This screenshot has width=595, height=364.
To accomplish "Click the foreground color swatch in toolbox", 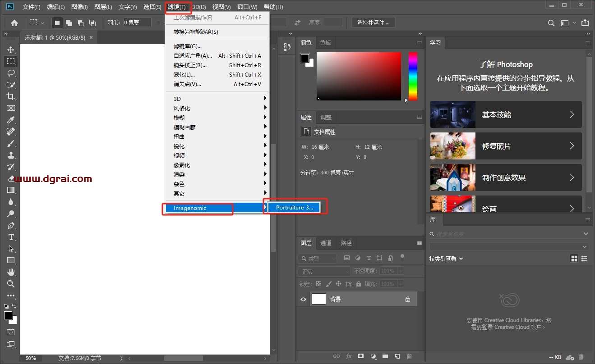I will pyautogui.click(x=8, y=315).
